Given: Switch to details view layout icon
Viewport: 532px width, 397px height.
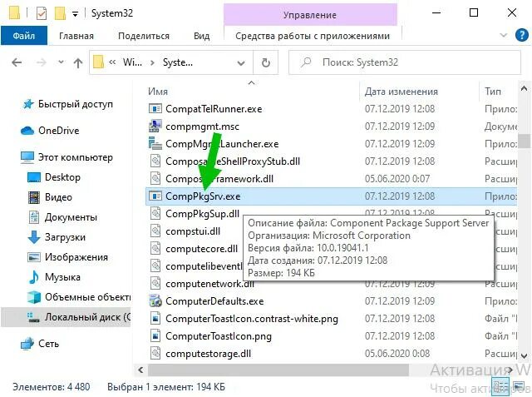Looking at the screenshot, I should [501, 386].
